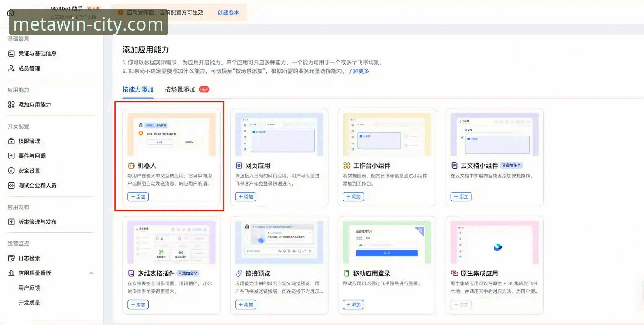
Task: Open the 机器人 preview thumbnail
Action: (172, 134)
